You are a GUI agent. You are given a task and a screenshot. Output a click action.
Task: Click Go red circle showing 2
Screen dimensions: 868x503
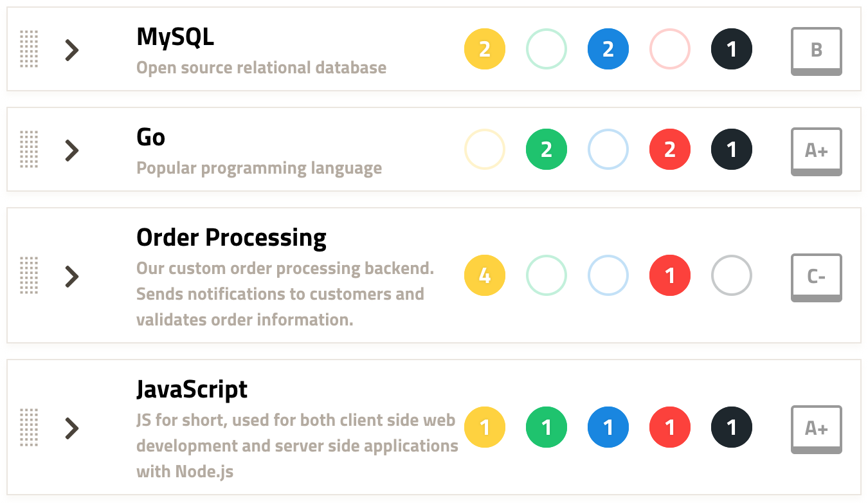[x=670, y=149]
